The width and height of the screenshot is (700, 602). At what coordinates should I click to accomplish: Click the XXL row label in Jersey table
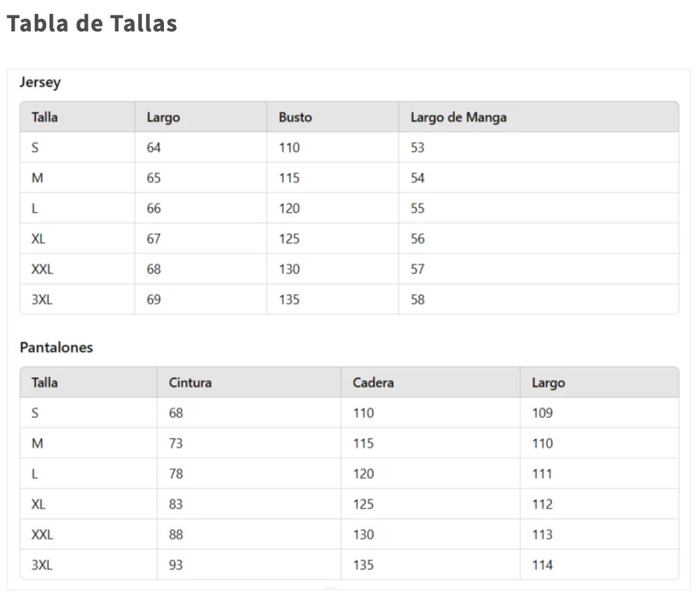[x=42, y=270]
